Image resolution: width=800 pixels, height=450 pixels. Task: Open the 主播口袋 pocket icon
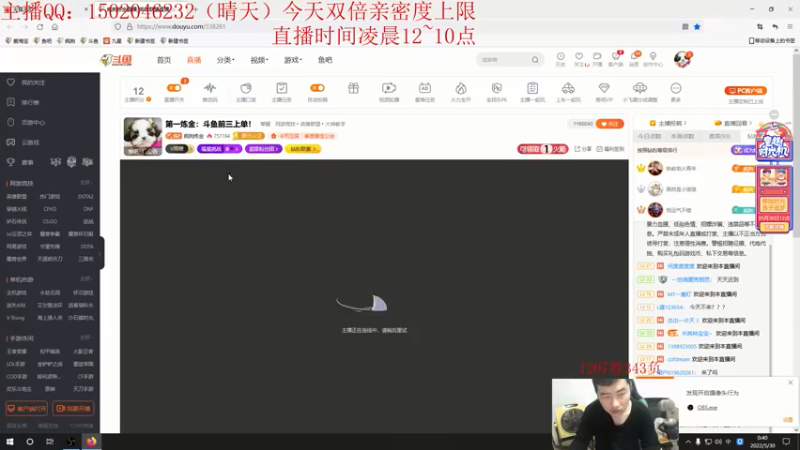point(245,91)
